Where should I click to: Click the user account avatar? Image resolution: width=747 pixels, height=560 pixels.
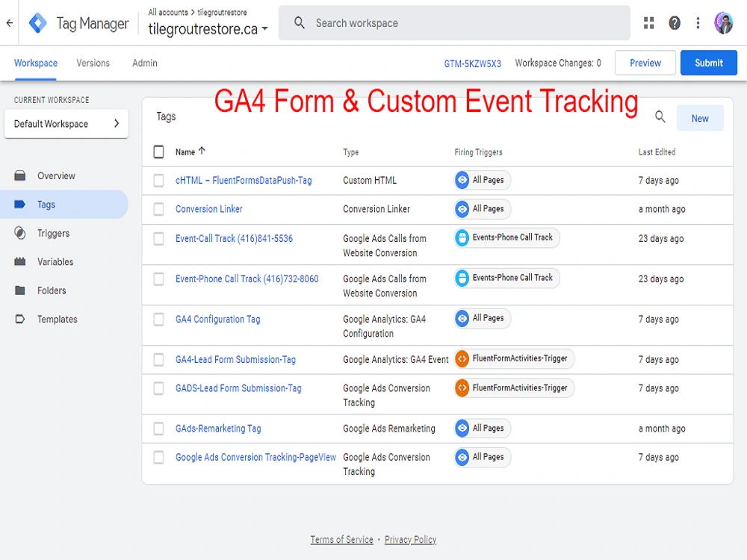coord(723,23)
